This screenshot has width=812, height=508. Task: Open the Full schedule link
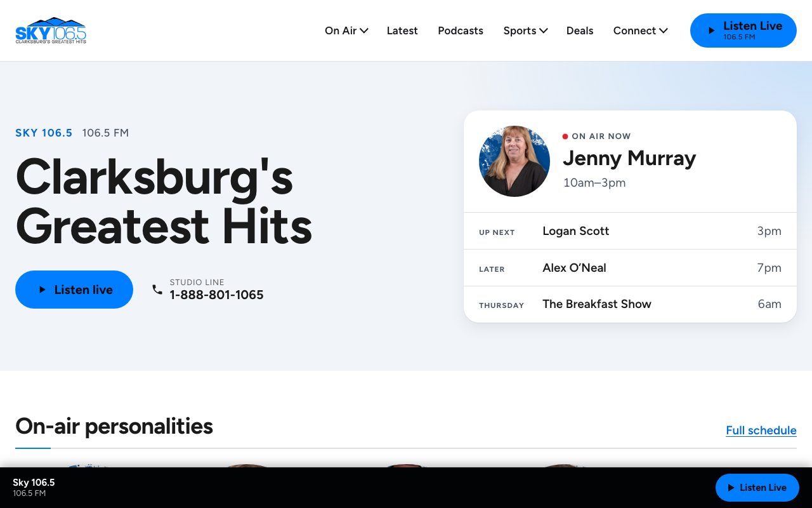761,430
